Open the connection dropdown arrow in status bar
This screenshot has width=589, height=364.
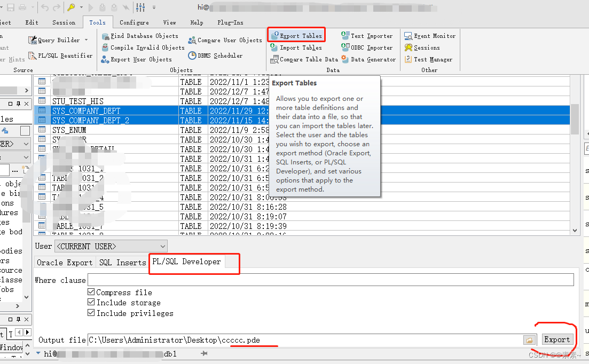(x=38, y=353)
